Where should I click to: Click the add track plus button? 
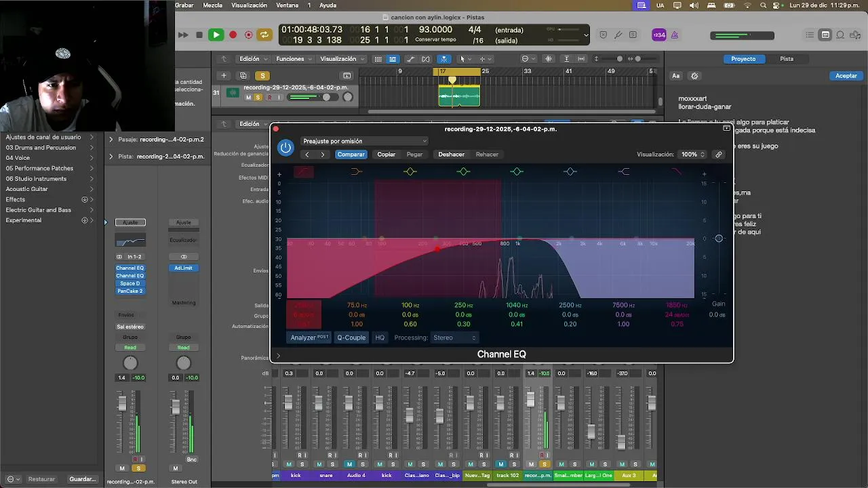click(x=223, y=75)
